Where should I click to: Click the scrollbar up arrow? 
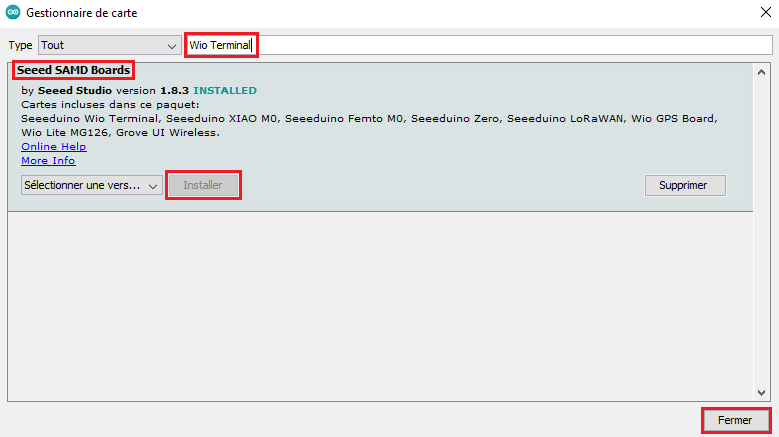point(761,72)
